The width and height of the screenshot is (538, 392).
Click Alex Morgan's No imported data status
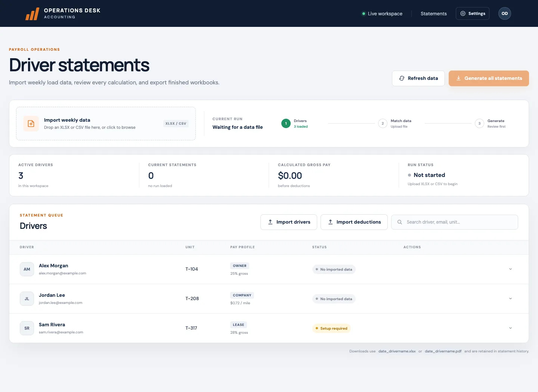click(334, 270)
